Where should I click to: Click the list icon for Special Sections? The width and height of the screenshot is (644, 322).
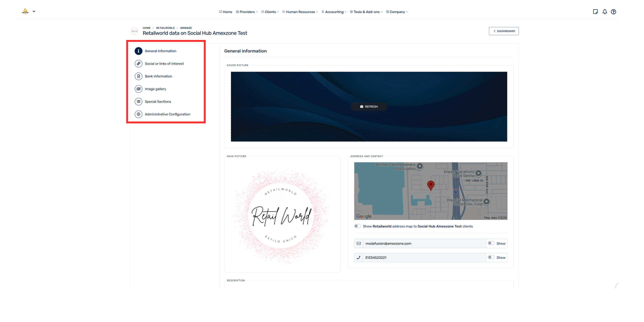point(138,102)
